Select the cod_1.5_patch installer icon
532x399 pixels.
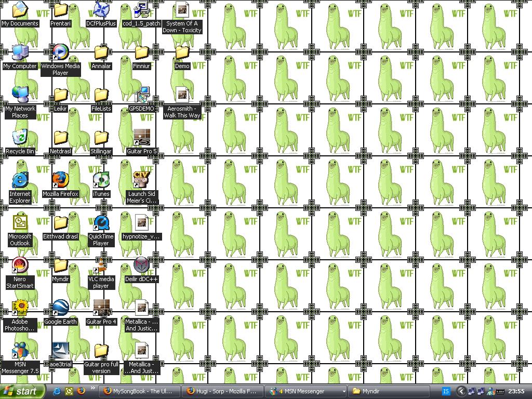coord(141,14)
